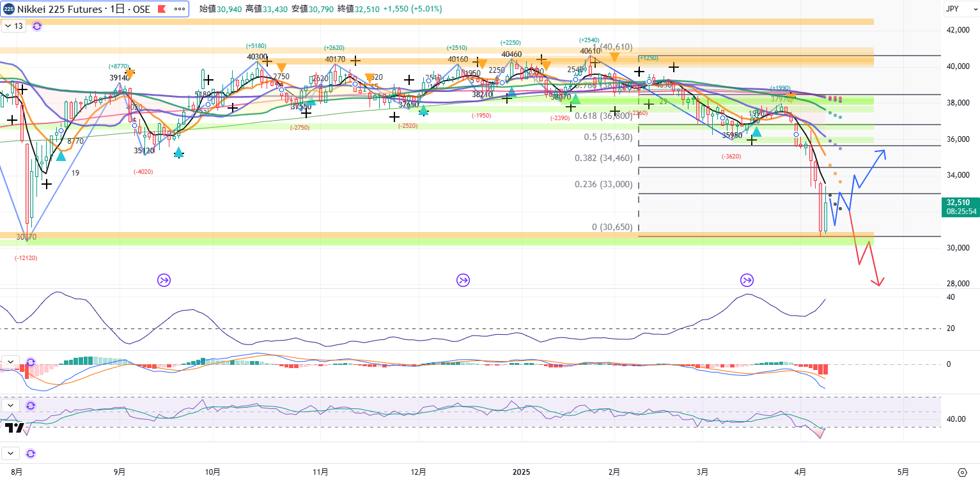Image resolution: width=980 pixels, height=478 pixels.
Task: Click the 2025 label on the time axis
Action: coord(521,472)
